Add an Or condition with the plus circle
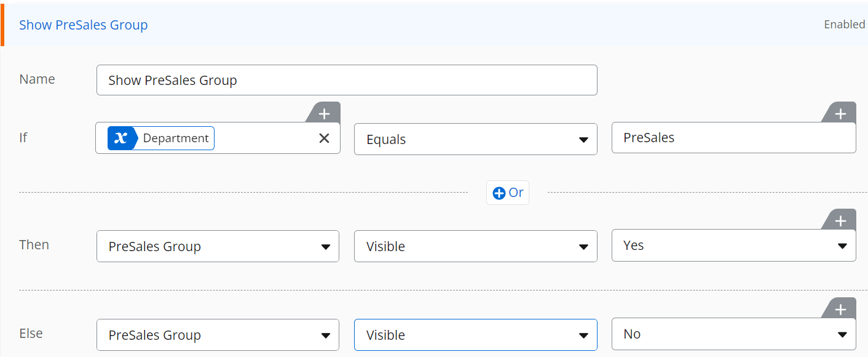The height and width of the screenshot is (357, 868). click(499, 193)
